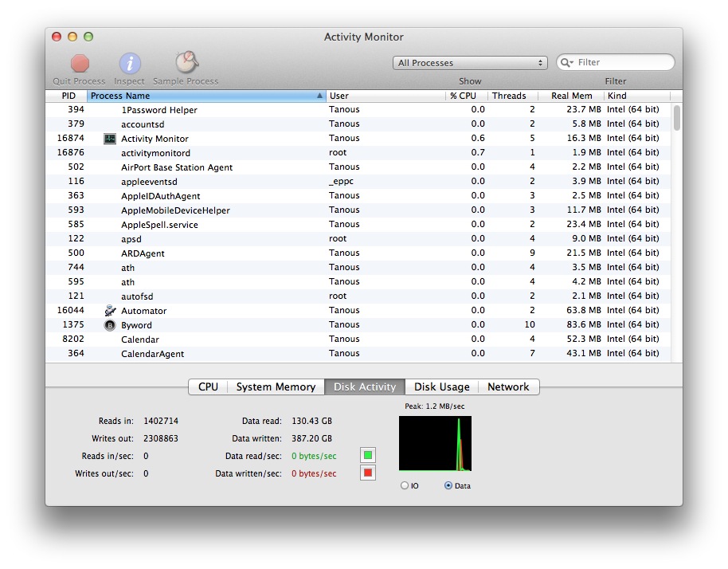
Task: Open the Disk Usage tab
Action: point(441,387)
